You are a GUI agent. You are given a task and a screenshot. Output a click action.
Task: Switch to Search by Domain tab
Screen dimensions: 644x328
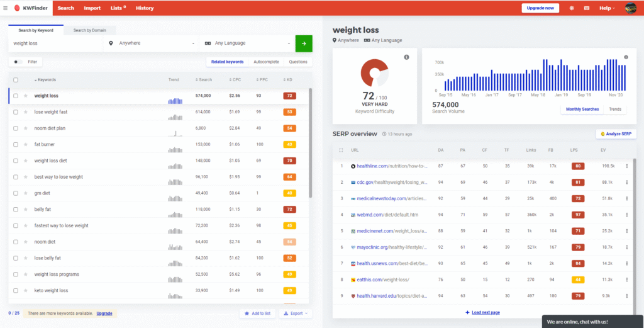(x=89, y=30)
